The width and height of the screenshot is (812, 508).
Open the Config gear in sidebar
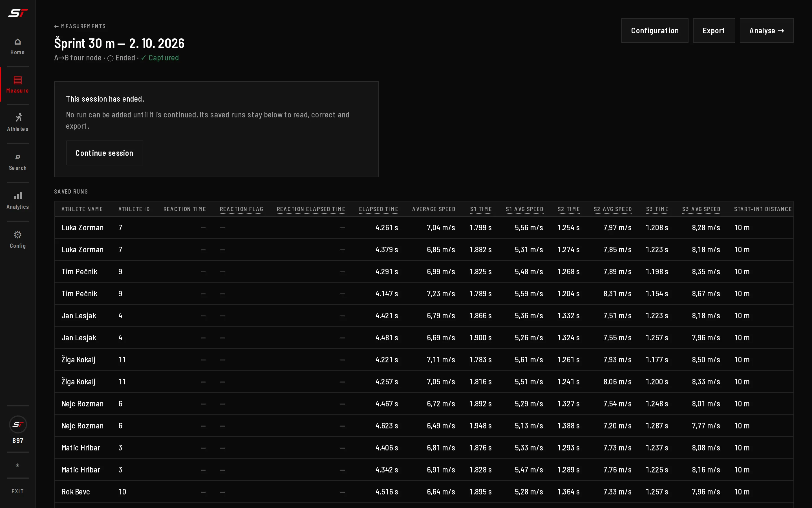tap(17, 240)
